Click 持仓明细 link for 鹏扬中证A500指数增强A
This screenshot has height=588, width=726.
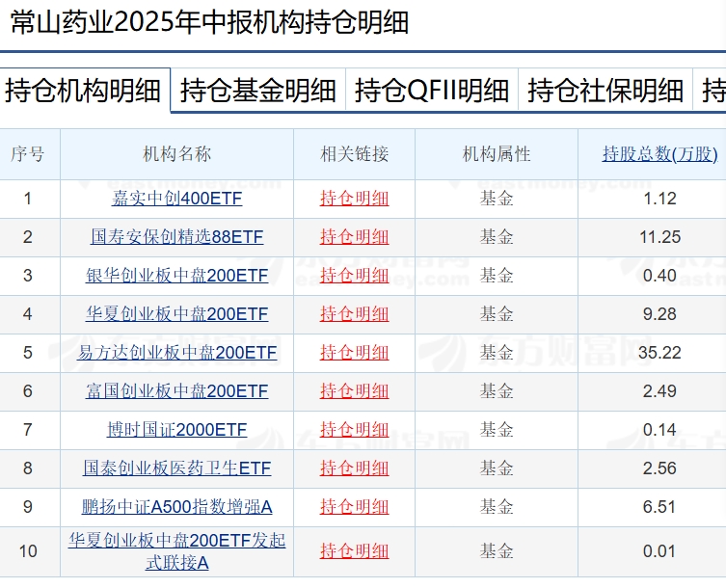point(354,506)
